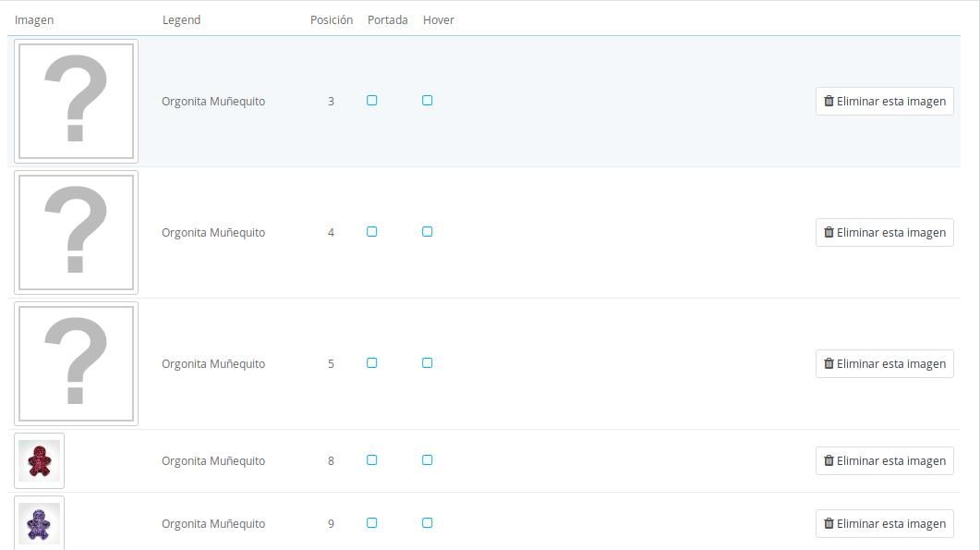Click the Imagen column header

point(34,20)
